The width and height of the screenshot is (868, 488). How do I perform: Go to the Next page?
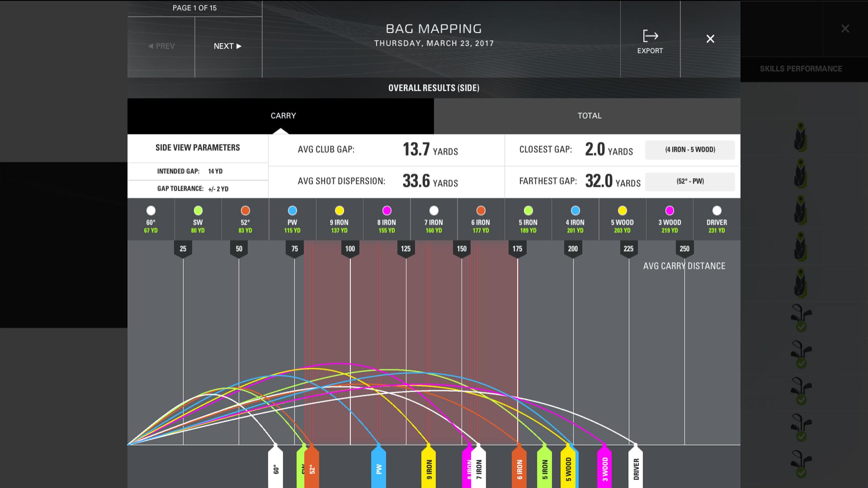click(x=228, y=46)
